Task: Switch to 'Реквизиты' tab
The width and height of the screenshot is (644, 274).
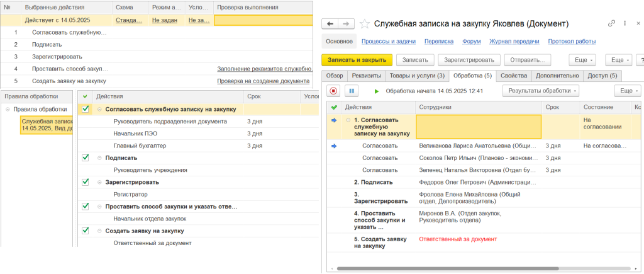Action: 367,76
